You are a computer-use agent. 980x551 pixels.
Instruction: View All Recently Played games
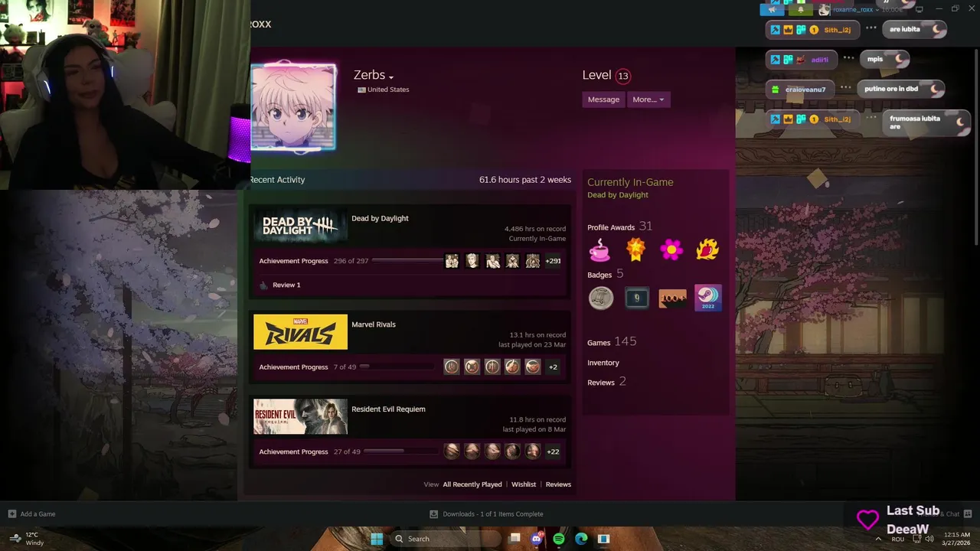coord(472,484)
